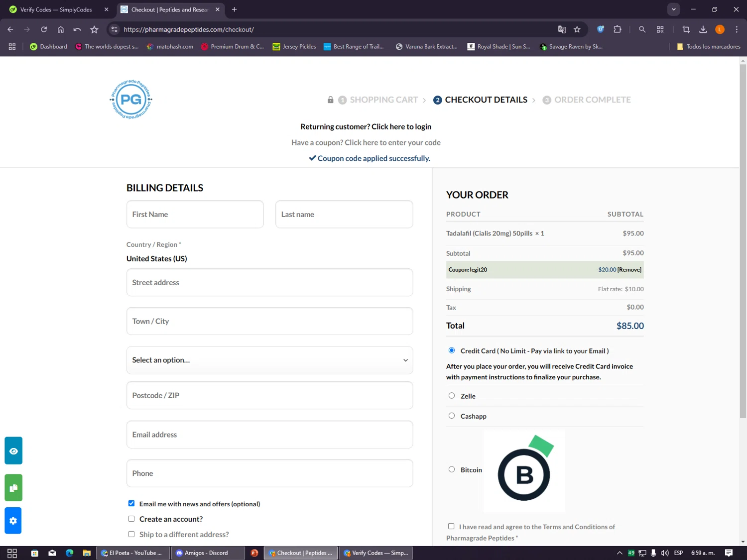Click the Last name field
Image resolution: width=747 pixels, height=560 pixels.
point(344,214)
